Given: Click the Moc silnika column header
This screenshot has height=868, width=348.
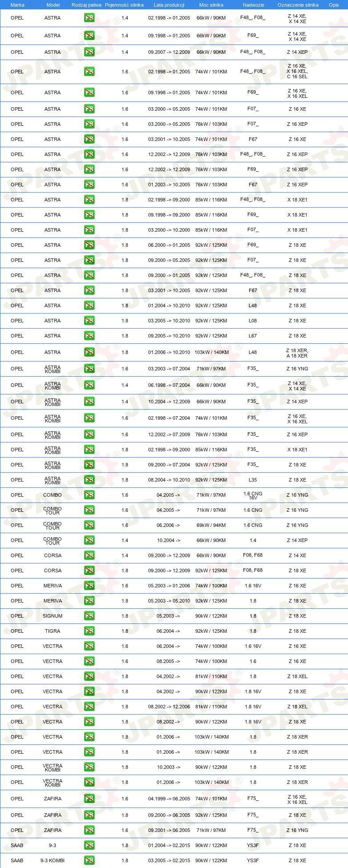Looking at the screenshot, I should tap(211, 5).
